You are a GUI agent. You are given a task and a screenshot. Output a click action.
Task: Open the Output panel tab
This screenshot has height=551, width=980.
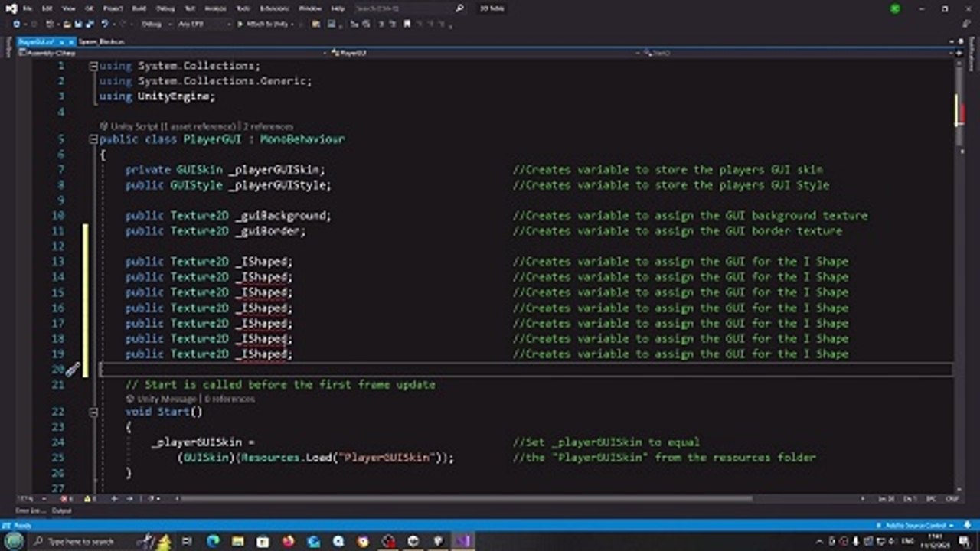pyautogui.click(x=61, y=510)
